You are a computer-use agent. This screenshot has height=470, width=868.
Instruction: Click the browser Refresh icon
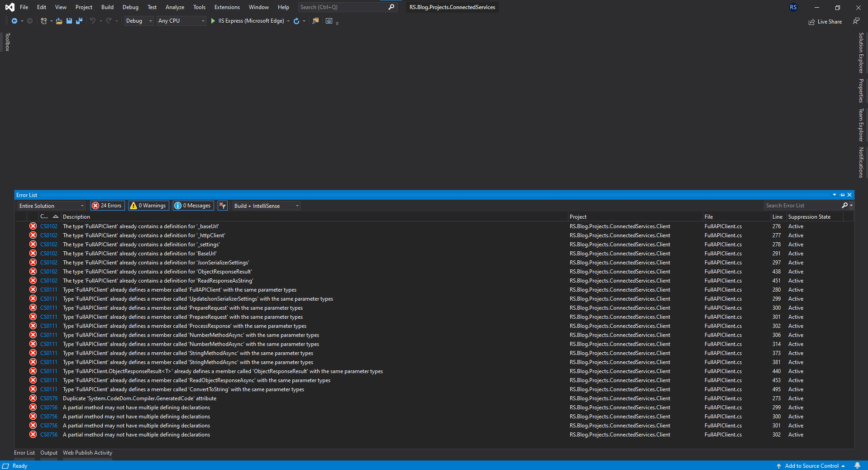tap(296, 21)
